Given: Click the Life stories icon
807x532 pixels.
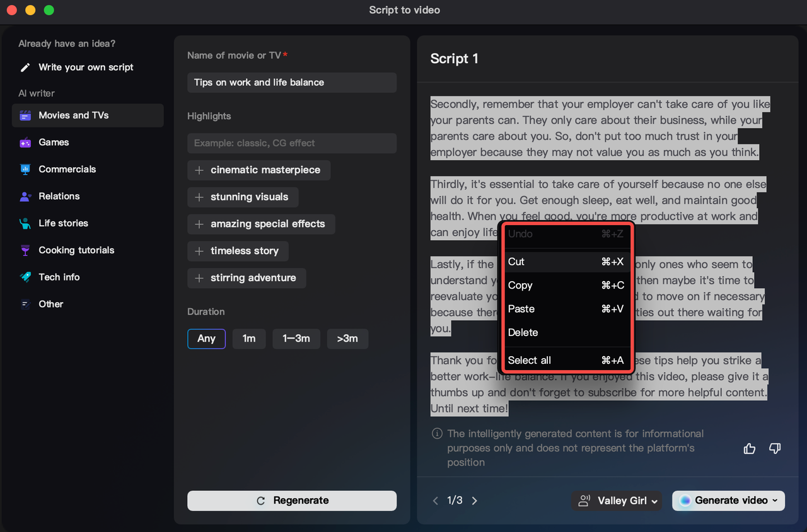Looking at the screenshot, I should (x=25, y=223).
